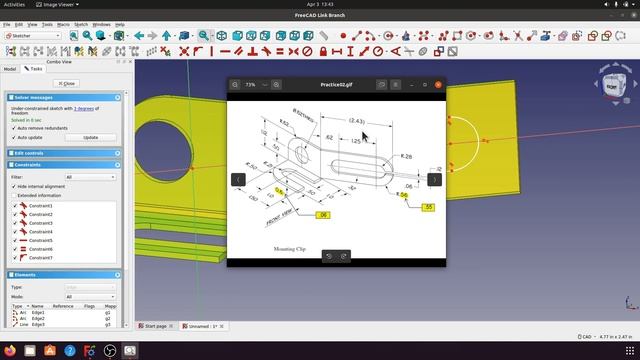Apply equal constraint
The width and height of the screenshot is (640, 360).
coord(280,52)
